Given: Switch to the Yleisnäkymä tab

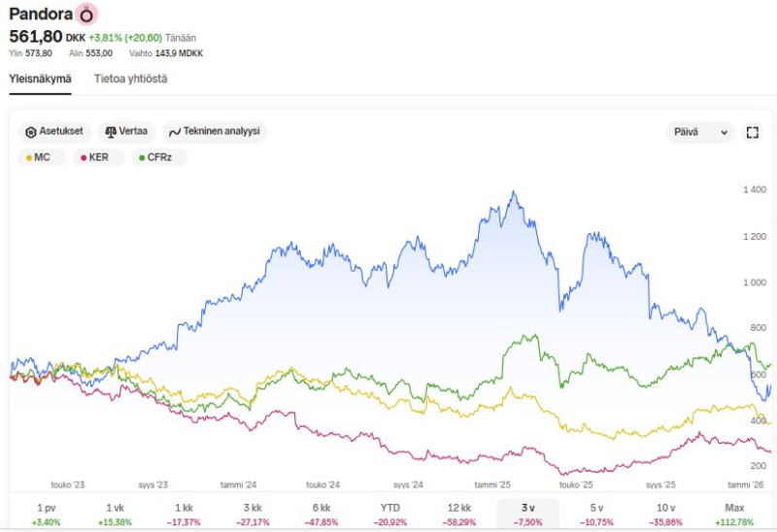Looking at the screenshot, I should click(x=40, y=79).
